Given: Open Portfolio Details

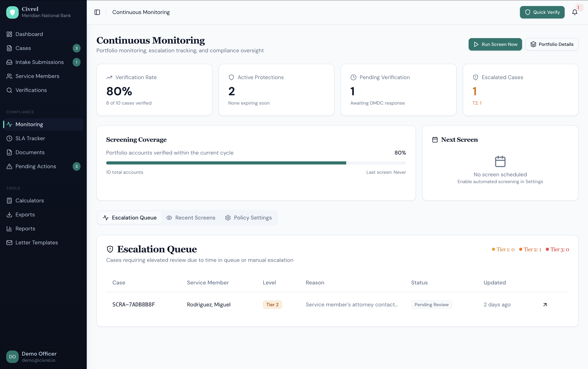Looking at the screenshot, I should tap(552, 44).
